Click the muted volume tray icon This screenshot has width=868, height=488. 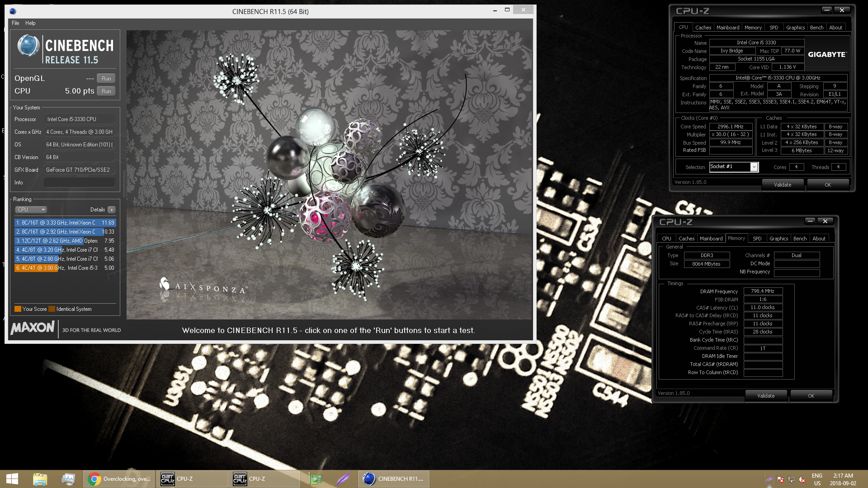[802, 479]
